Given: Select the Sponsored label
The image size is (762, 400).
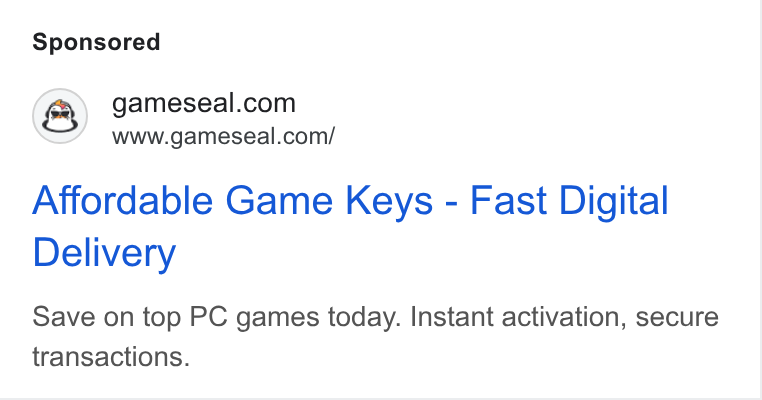Looking at the screenshot, I should (96, 42).
